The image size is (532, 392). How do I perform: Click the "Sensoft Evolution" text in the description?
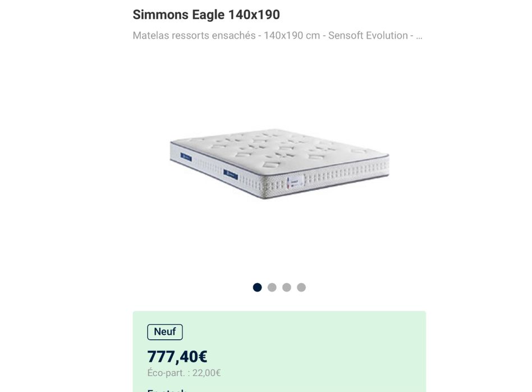pos(368,35)
